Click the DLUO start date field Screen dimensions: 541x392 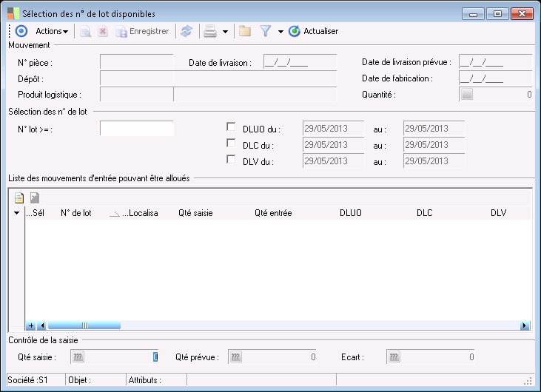pyautogui.click(x=333, y=129)
